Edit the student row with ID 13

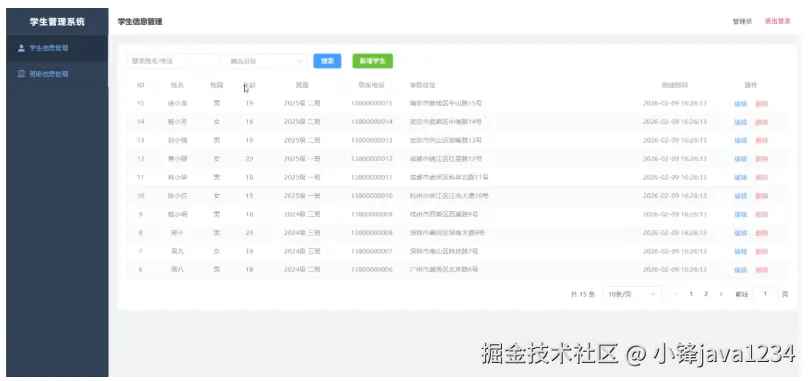pyautogui.click(x=740, y=140)
